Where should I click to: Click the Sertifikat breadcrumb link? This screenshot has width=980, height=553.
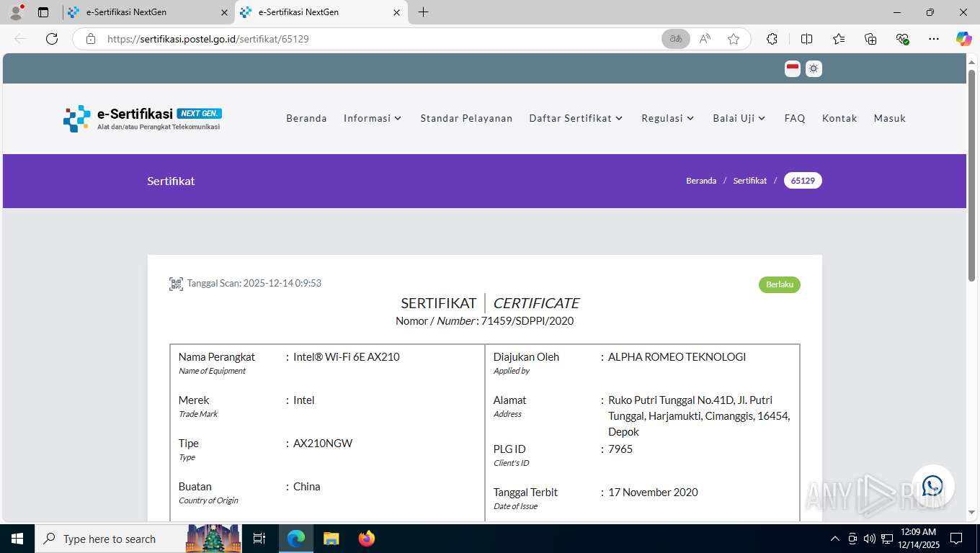point(750,181)
